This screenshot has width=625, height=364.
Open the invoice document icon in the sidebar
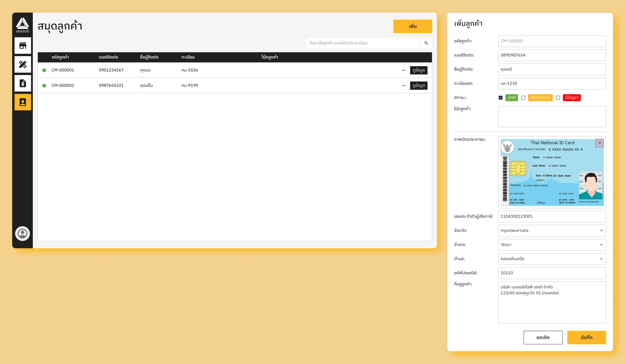pyautogui.click(x=23, y=83)
